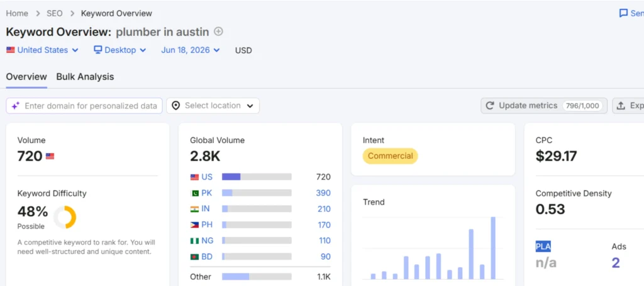This screenshot has width=644, height=286.
Task: Go to SEO in breadcrumb
Action: click(55, 13)
